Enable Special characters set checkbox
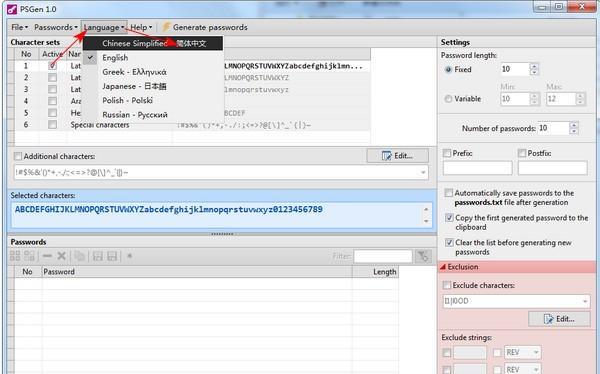Viewport: 600px width, 374px height. 52,125
